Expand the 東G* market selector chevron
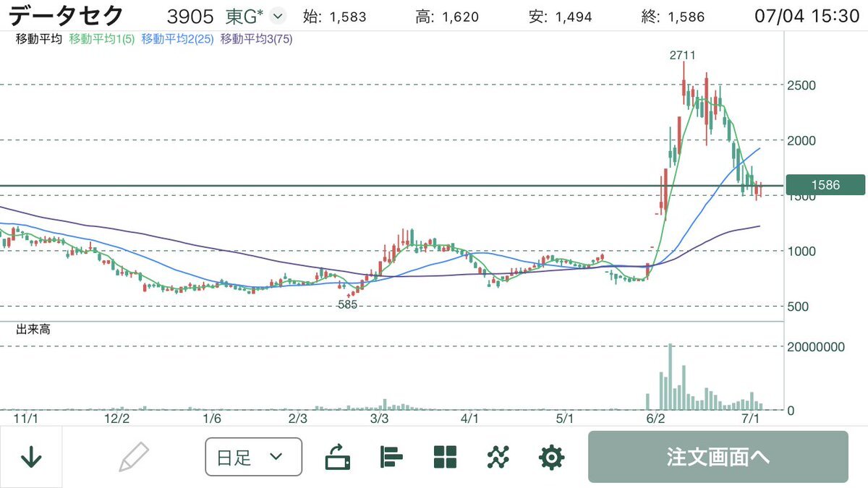The image size is (868, 488). click(278, 15)
